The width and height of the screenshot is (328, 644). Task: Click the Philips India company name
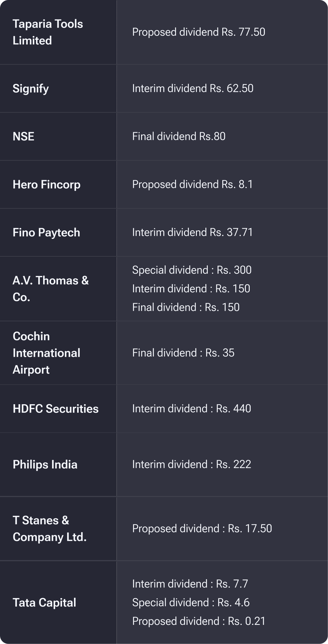(45, 464)
